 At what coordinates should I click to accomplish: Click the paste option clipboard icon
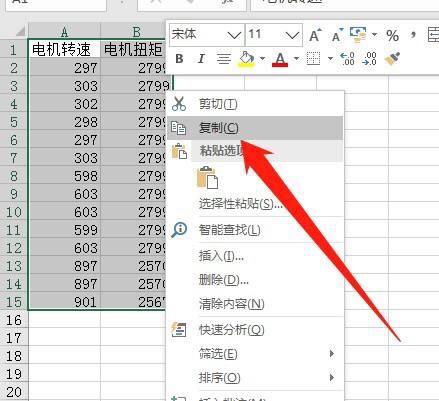(x=207, y=178)
